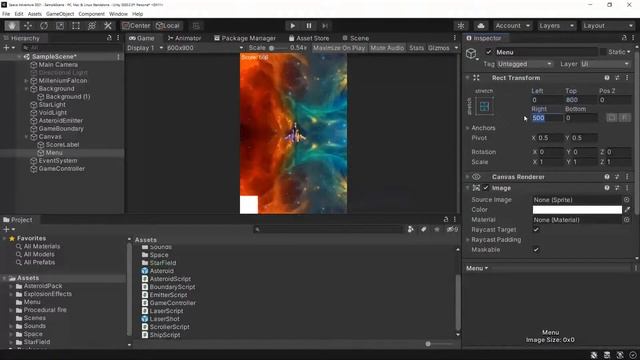The width and height of the screenshot is (640, 360).
Task: Toggle Menu object active checkbox
Action: click(489, 52)
